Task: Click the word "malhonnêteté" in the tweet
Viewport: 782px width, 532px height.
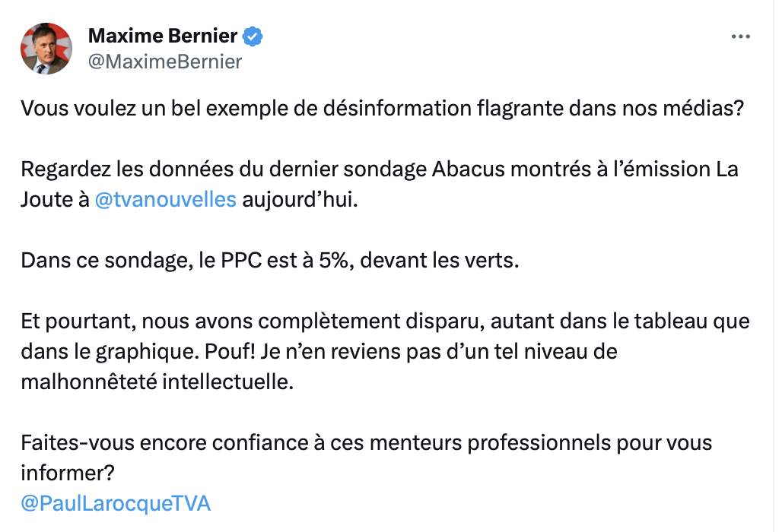Action: (x=89, y=382)
